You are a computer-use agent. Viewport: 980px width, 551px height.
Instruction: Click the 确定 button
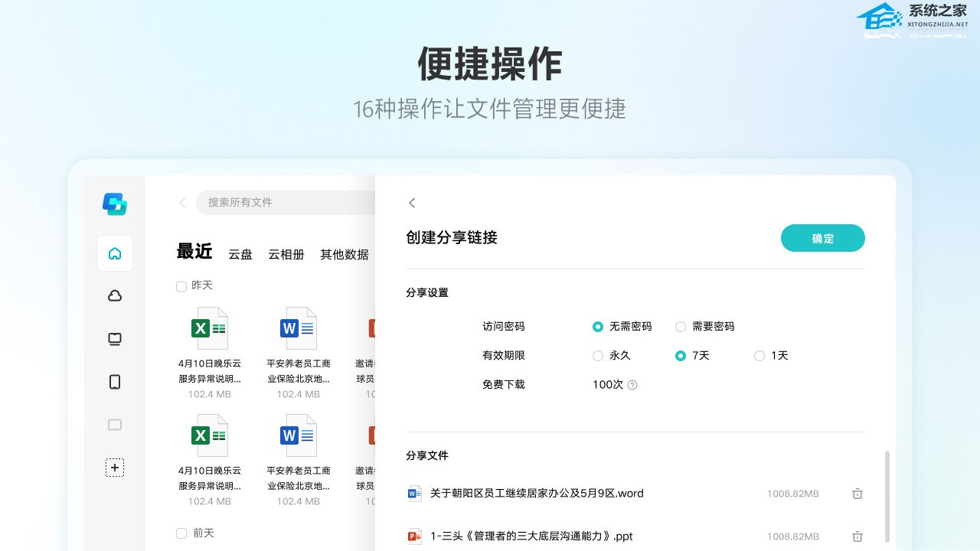[x=823, y=238]
